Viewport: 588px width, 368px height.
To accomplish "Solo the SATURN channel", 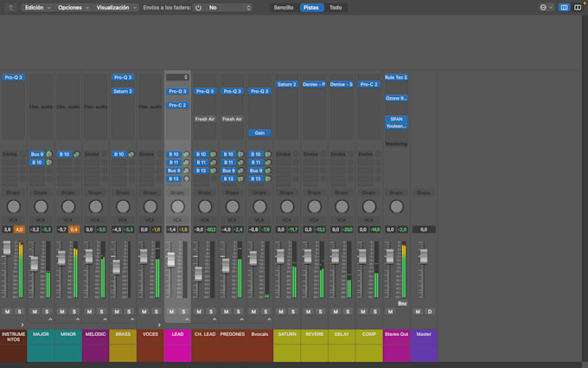I will click(x=293, y=312).
